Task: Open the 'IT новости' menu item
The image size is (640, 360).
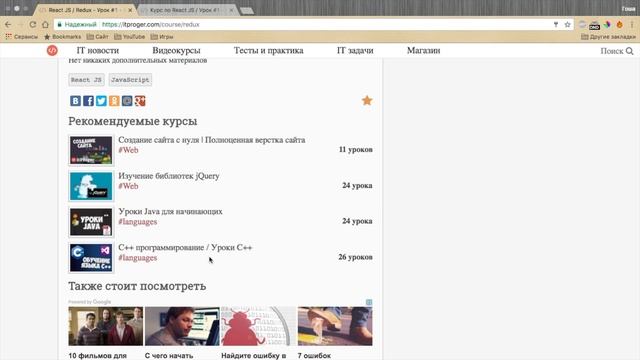Action: pyautogui.click(x=98, y=51)
